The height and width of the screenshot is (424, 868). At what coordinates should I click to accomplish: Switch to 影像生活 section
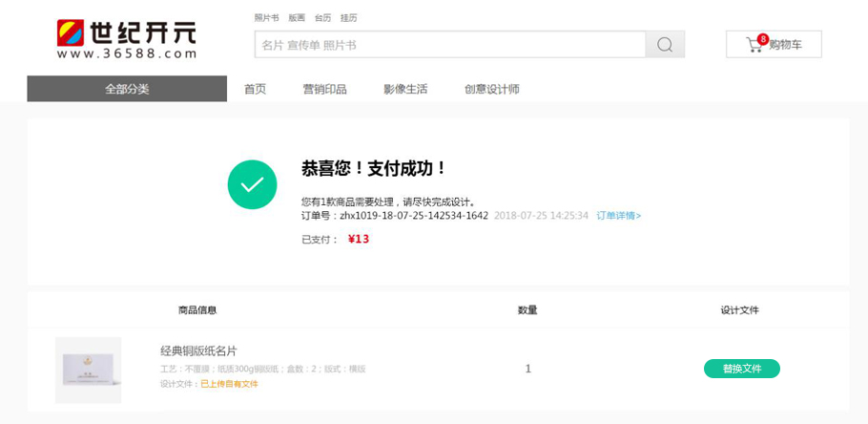tap(405, 89)
